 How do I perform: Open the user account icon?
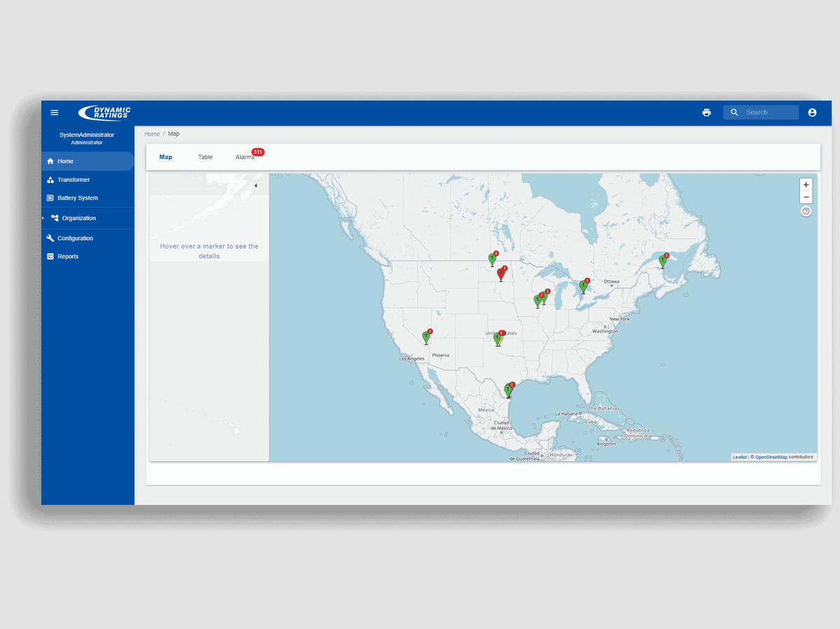(812, 113)
